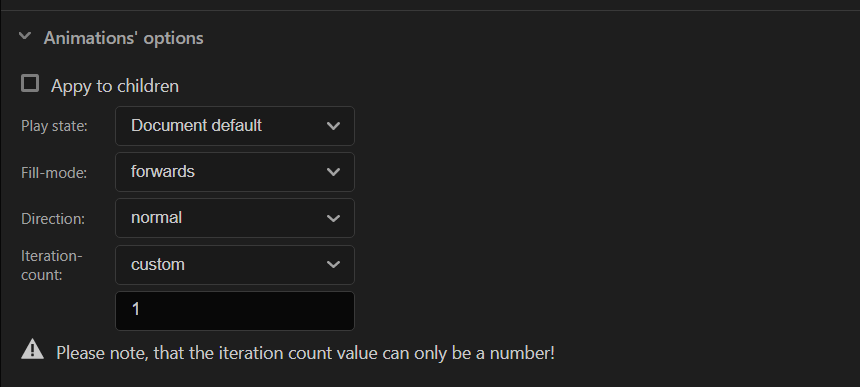Click the Direction label
860x387 pixels.
(x=53, y=219)
